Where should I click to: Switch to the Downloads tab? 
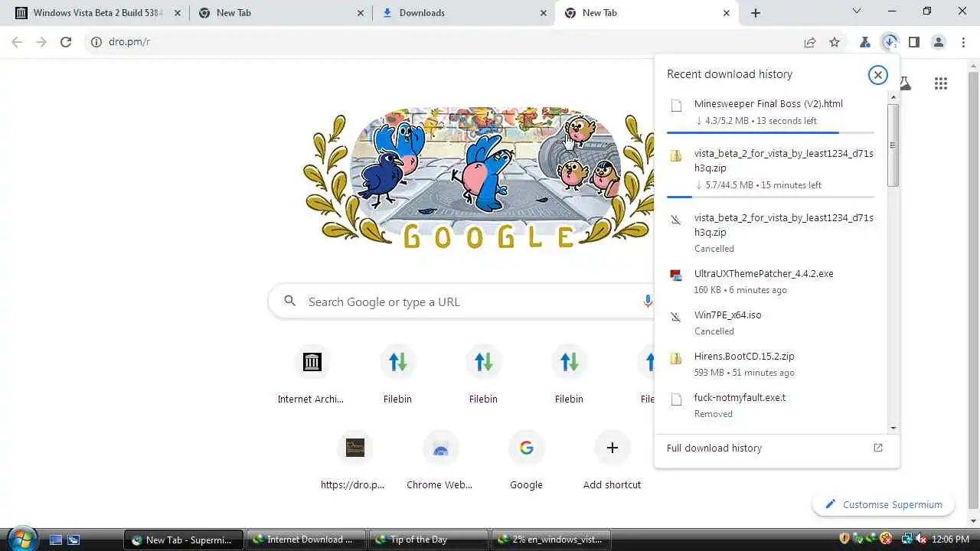[x=464, y=13]
